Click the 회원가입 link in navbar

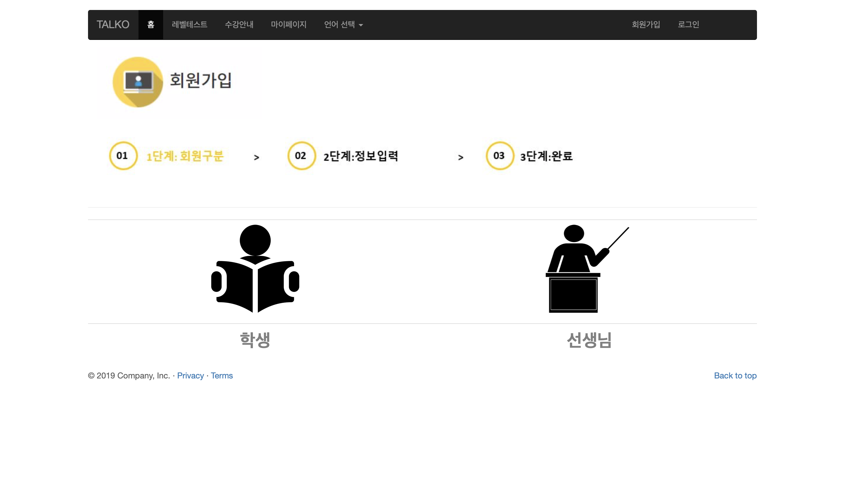pyautogui.click(x=646, y=24)
